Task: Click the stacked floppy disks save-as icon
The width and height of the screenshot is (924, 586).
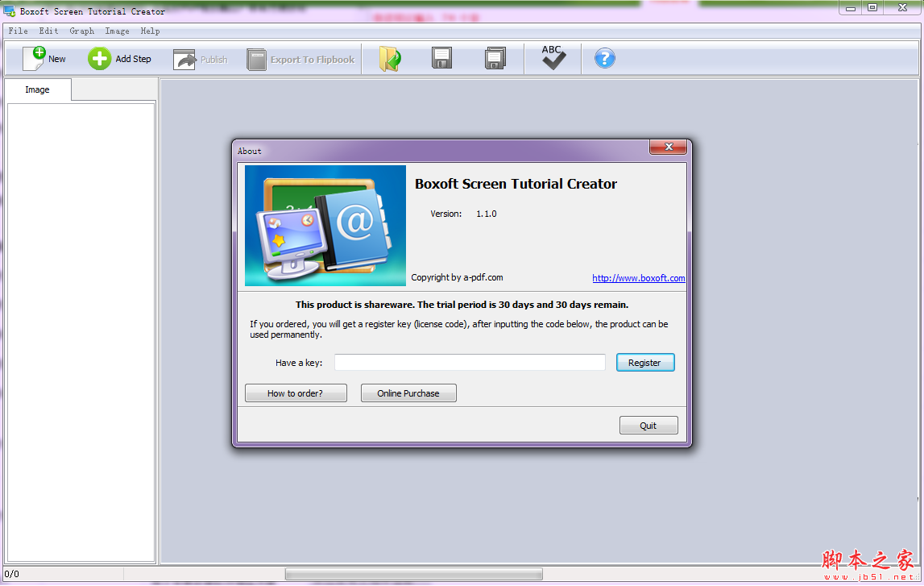Action: tap(495, 58)
